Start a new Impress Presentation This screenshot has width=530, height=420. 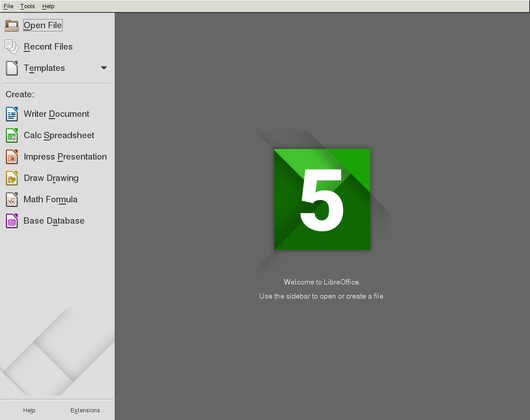pyautogui.click(x=65, y=157)
